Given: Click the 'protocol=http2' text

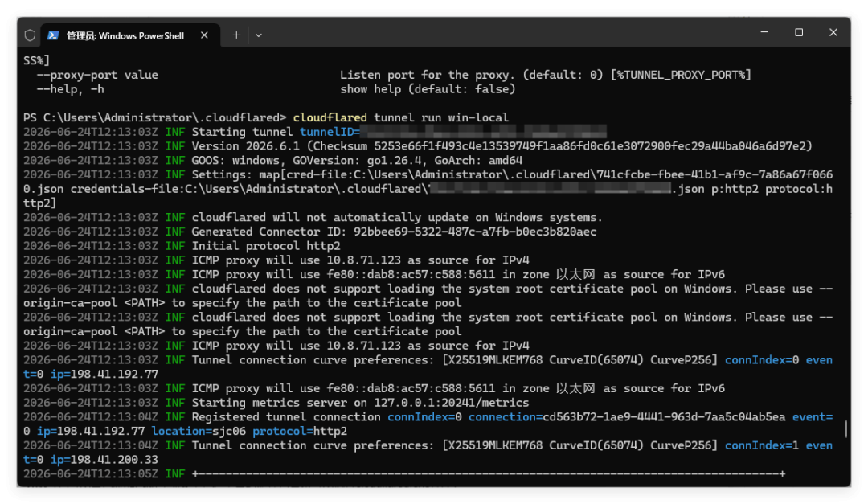Looking at the screenshot, I should pos(300,431).
